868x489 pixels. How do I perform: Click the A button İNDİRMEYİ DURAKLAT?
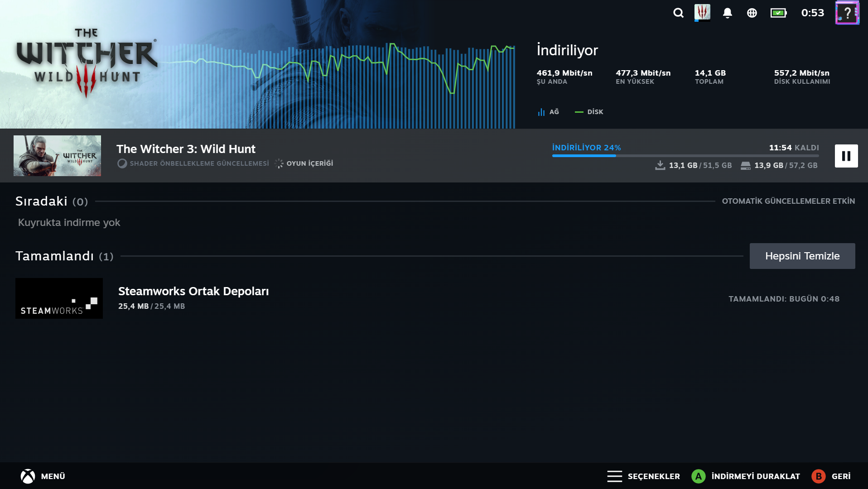tap(746, 476)
